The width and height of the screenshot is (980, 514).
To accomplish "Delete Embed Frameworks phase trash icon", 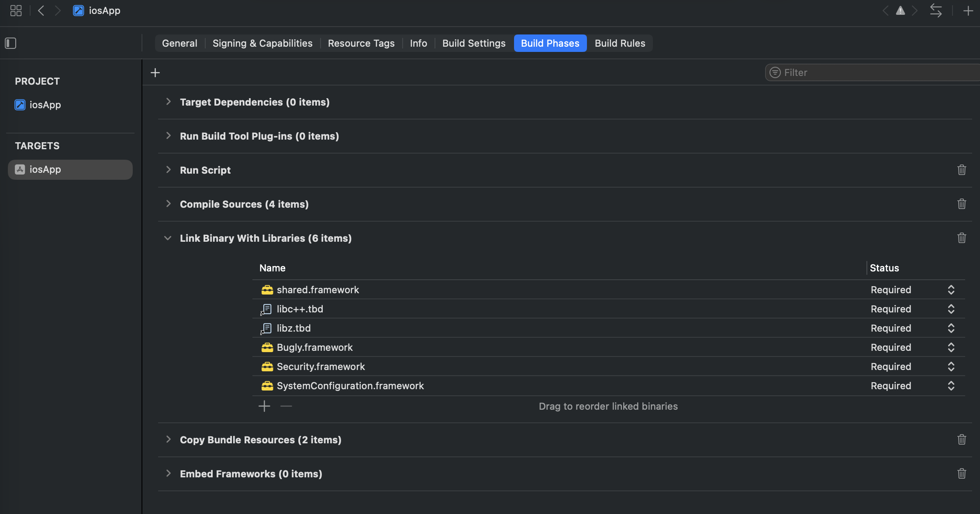I will 961,473.
